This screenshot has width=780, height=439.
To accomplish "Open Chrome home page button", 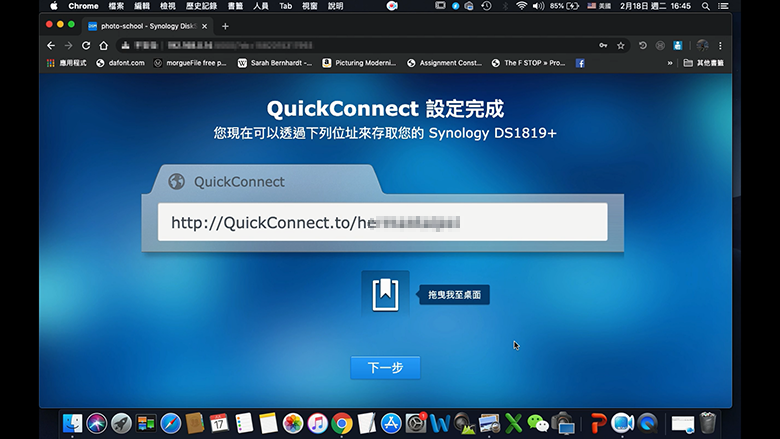I will coord(103,46).
